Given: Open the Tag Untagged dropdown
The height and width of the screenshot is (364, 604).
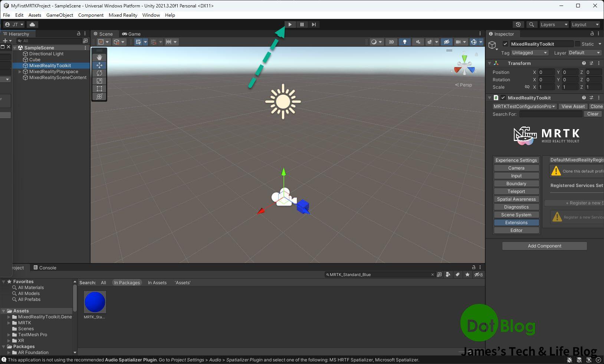Looking at the screenshot, I should (529, 53).
